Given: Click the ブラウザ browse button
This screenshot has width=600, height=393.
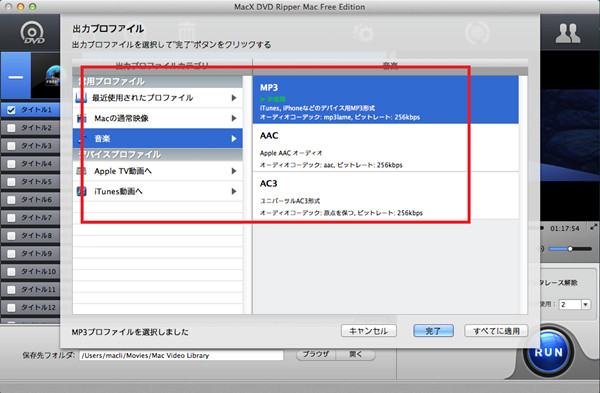Looking at the screenshot, I should click(316, 355).
